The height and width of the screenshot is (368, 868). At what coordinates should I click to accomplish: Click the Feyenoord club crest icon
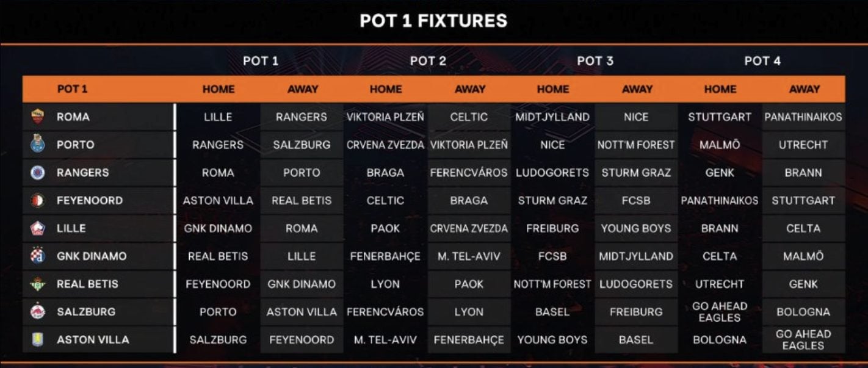[x=38, y=200]
